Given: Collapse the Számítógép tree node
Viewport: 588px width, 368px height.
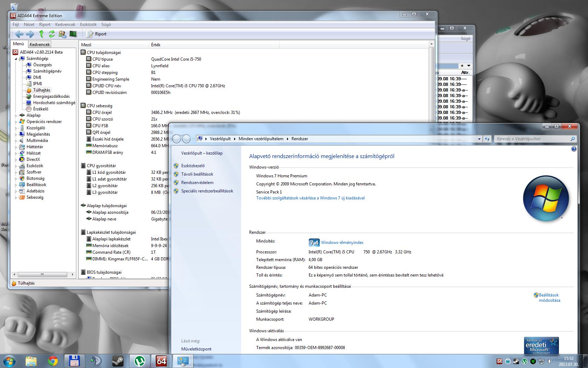Looking at the screenshot, I should [16, 59].
